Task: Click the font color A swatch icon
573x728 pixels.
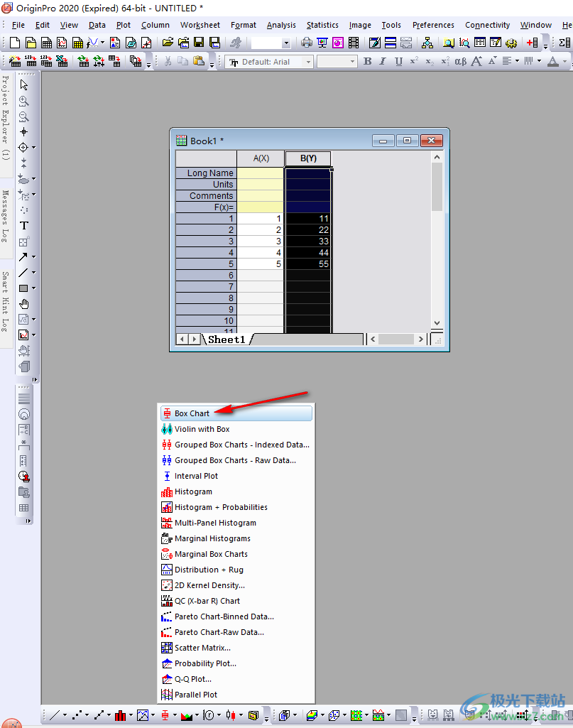Action: click(553, 61)
